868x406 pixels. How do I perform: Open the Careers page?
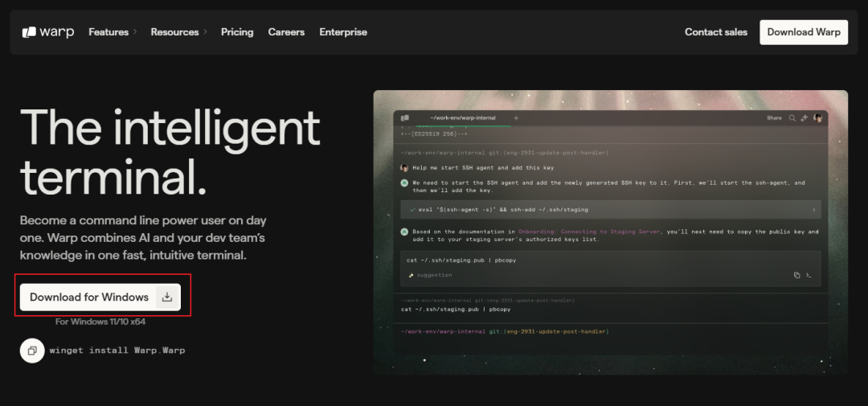[286, 32]
